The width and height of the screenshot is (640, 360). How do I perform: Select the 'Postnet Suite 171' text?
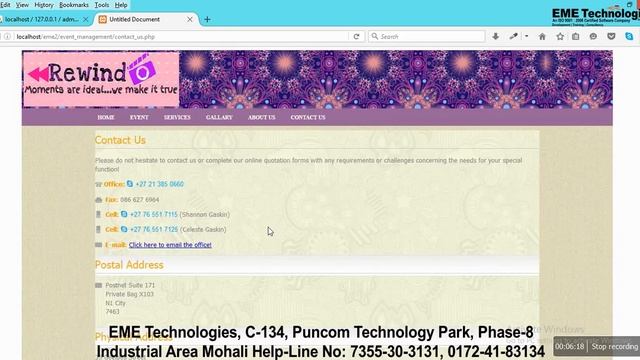[130, 285]
